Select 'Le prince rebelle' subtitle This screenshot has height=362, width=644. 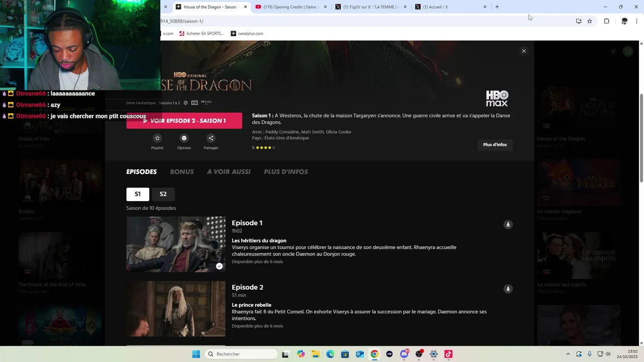pyautogui.click(x=252, y=305)
